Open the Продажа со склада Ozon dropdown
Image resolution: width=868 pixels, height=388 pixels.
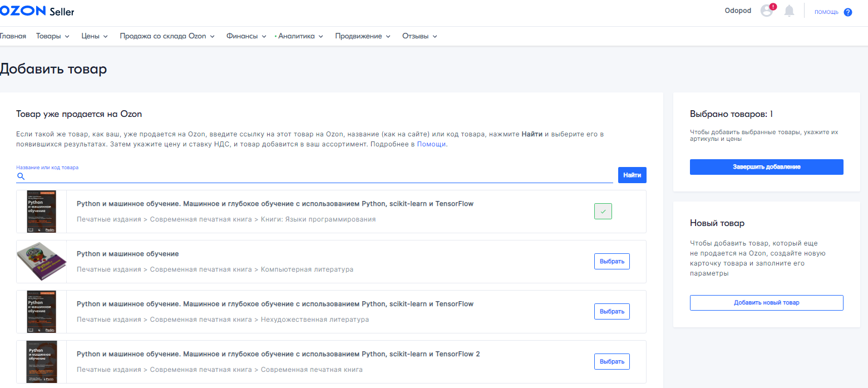point(167,36)
